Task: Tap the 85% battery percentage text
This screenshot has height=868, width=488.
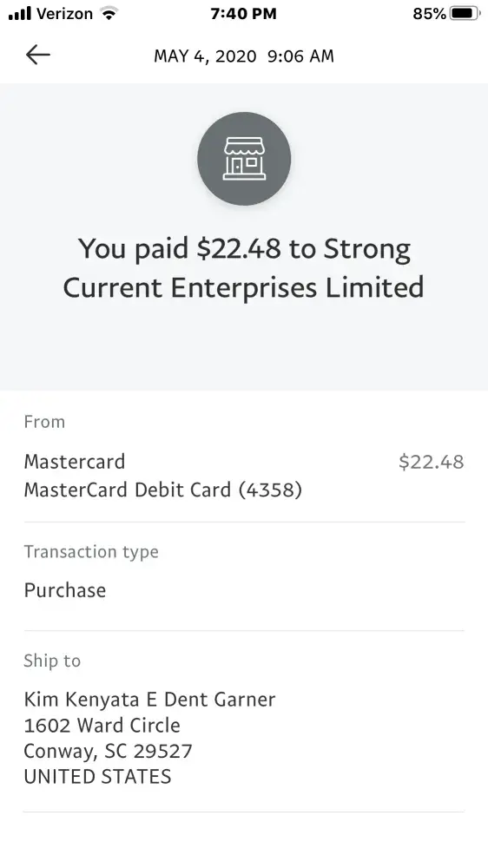Action: point(429,14)
